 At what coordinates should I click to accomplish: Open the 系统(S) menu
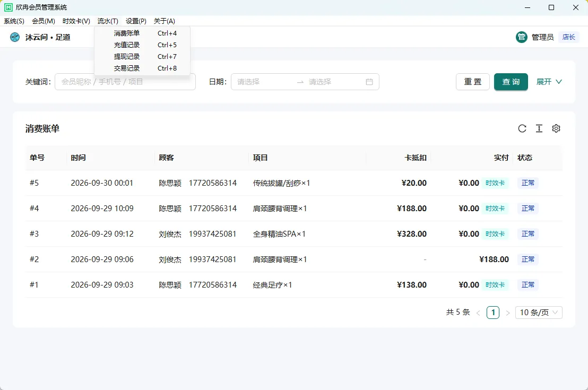14,21
